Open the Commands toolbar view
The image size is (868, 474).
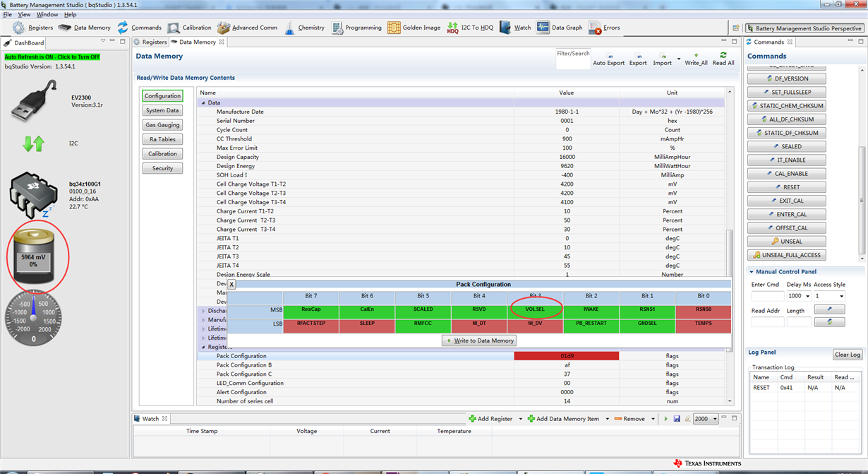tap(139, 28)
